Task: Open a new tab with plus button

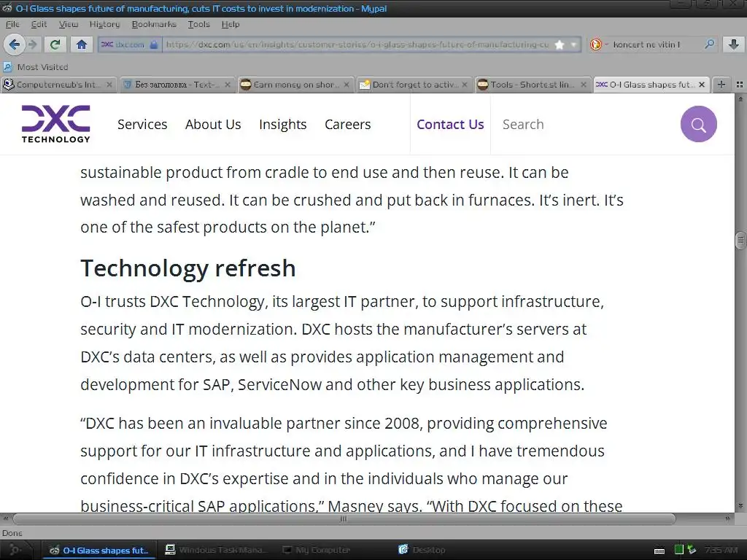Action: 721,85
